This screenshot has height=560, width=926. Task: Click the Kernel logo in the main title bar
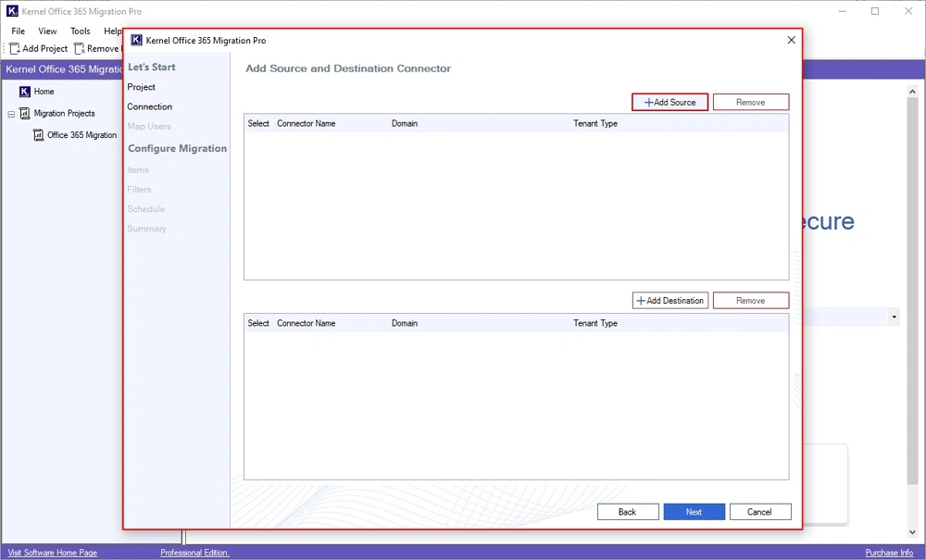click(x=12, y=10)
